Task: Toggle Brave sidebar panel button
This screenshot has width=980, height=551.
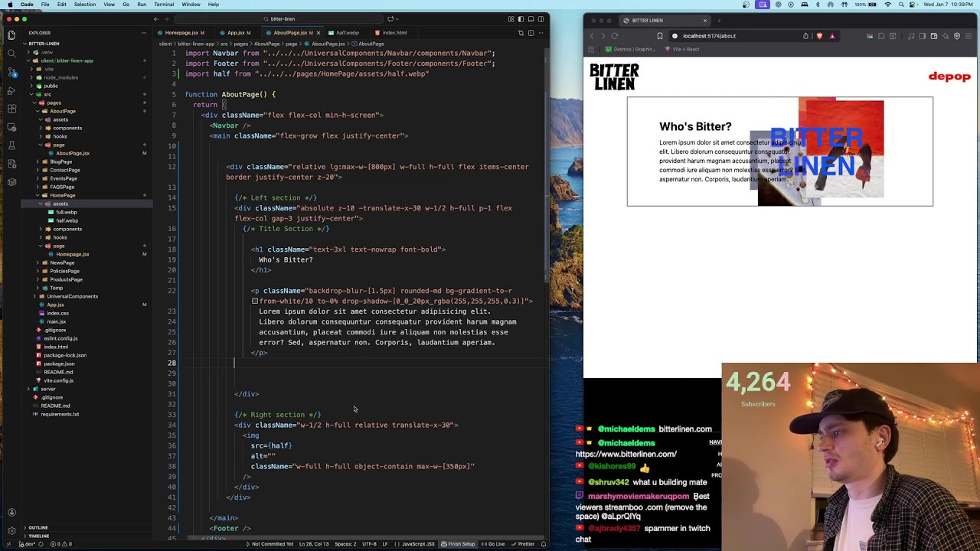Action: 923,36
